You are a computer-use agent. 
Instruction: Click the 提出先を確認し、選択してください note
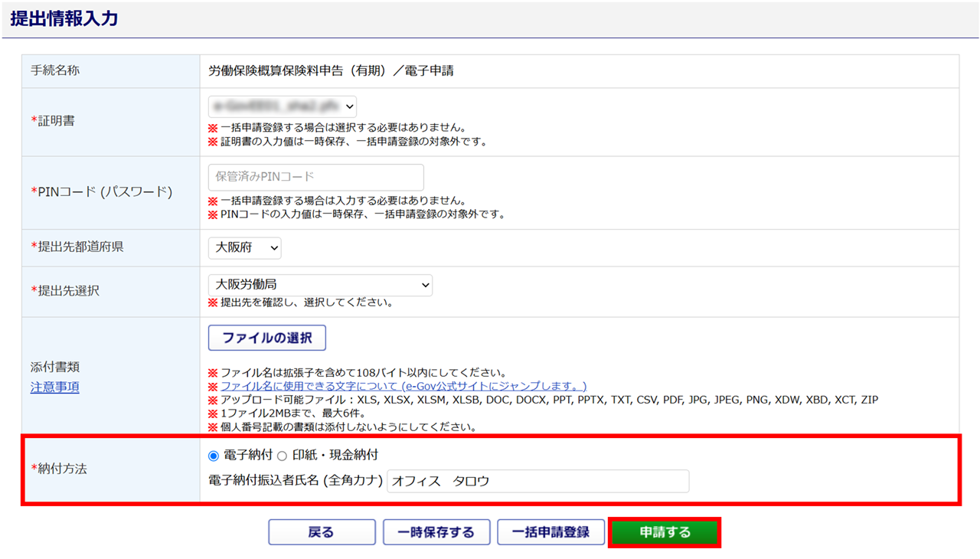306,302
